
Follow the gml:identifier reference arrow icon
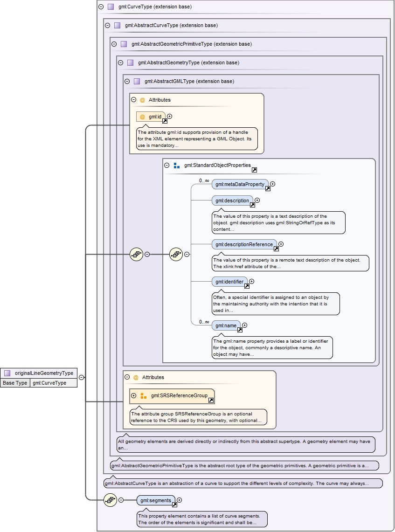(x=247, y=286)
